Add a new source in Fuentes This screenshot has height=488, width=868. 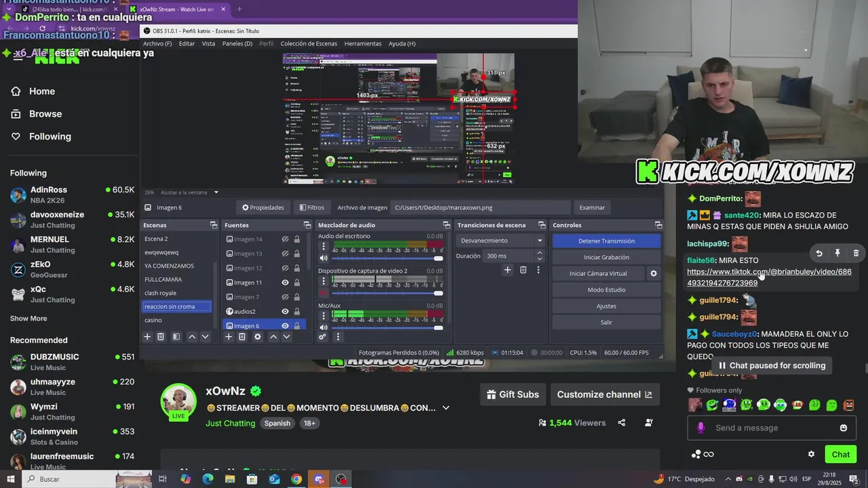pos(229,337)
